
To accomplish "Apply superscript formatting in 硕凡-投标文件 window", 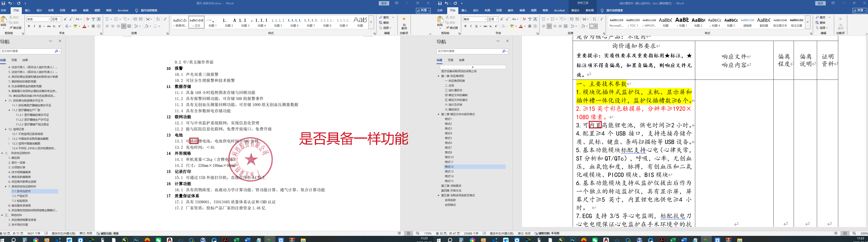I will [x=60, y=26].
